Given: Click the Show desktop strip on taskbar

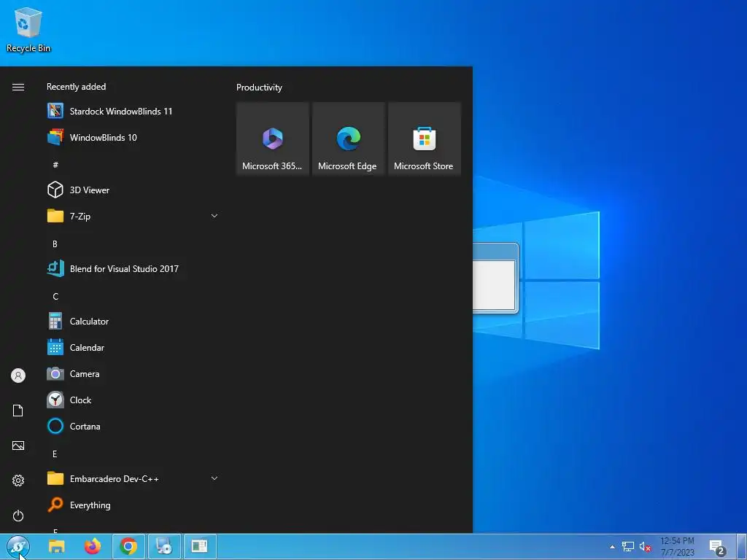Looking at the screenshot, I should click(x=741, y=547).
